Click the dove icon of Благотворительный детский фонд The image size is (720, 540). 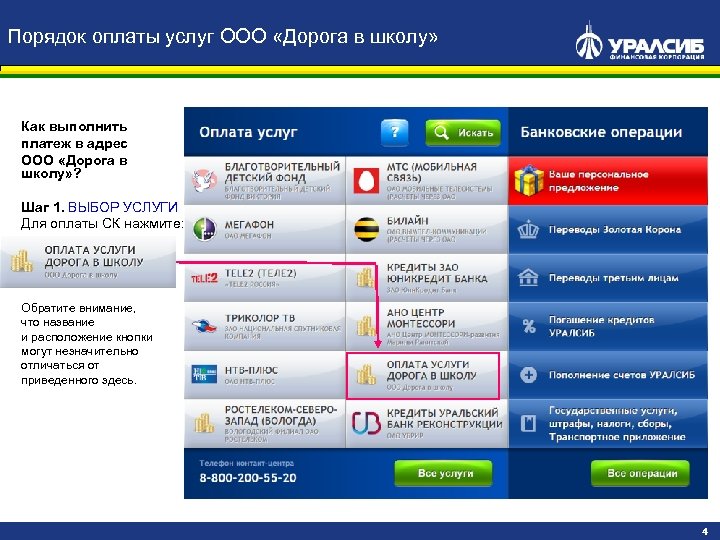tap(204, 180)
